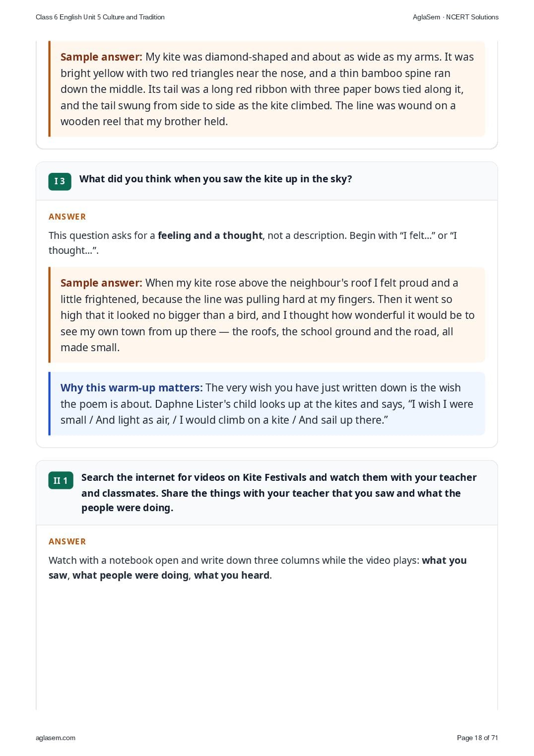
Task: Click the ANSWER label under question I 3
Action: point(67,217)
